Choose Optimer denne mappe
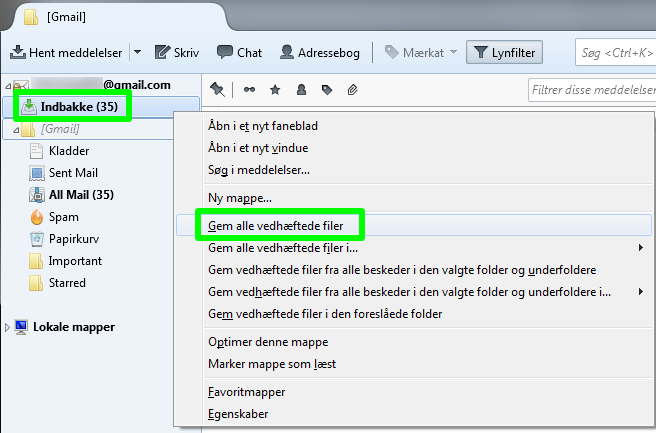Viewport: 656px width, 433px height. (414, 342)
